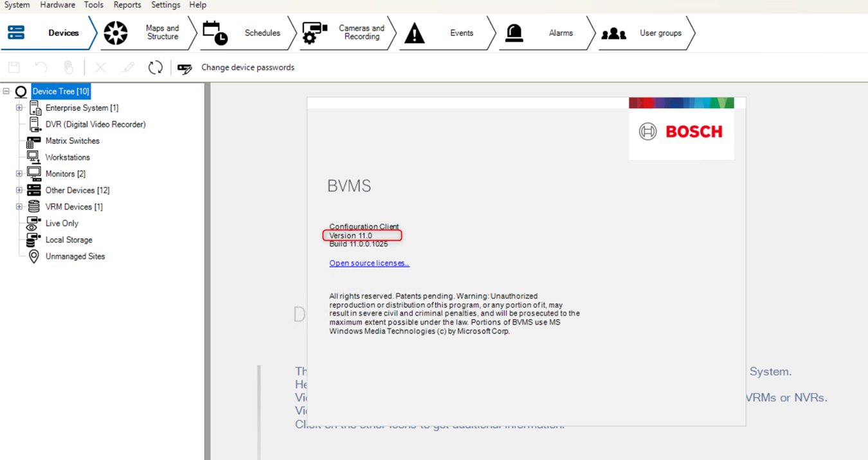The height and width of the screenshot is (460, 868).
Task: Select the Unmanaged Sites pin icon
Action: click(34, 256)
